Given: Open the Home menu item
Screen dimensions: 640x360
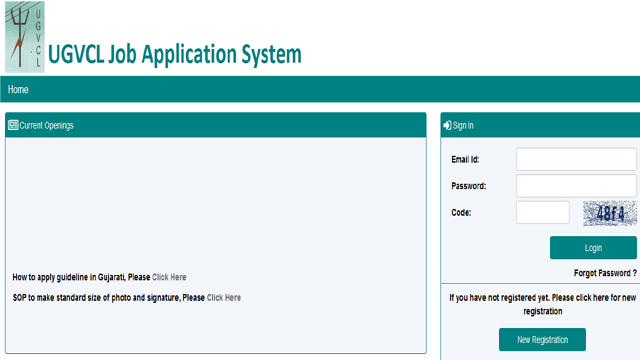Looking at the screenshot, I should pyautogui.click(x=18, y=89).
